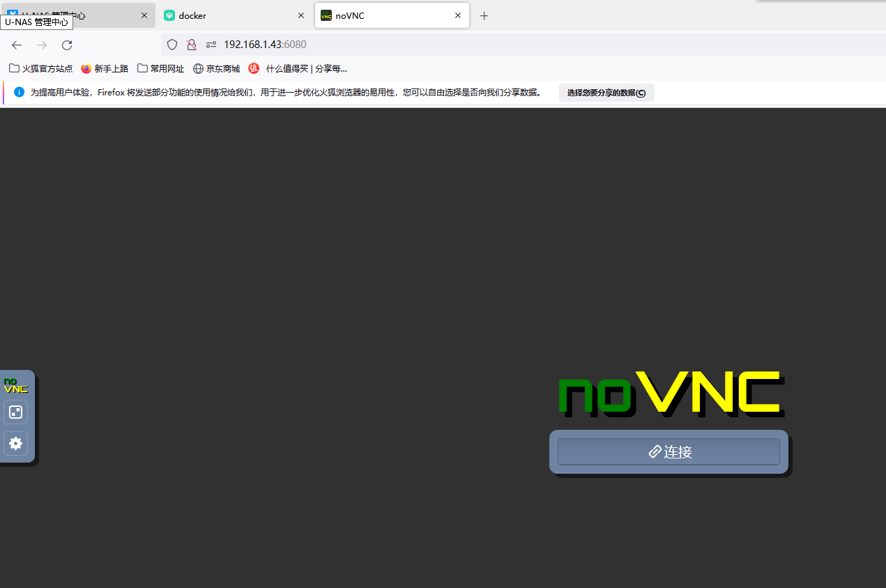886x588 pixels.
Task: Open the tracking protection shield panel
Action: 171,45
